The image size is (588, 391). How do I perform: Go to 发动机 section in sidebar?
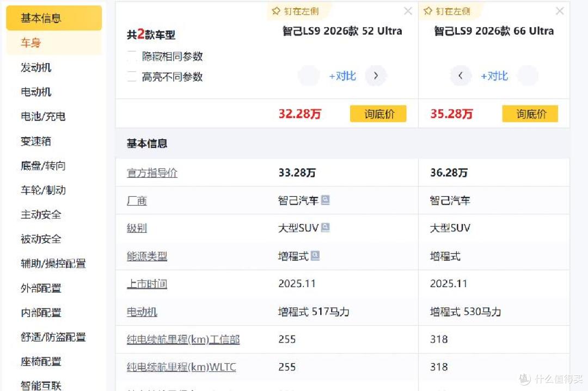(36, 67)
